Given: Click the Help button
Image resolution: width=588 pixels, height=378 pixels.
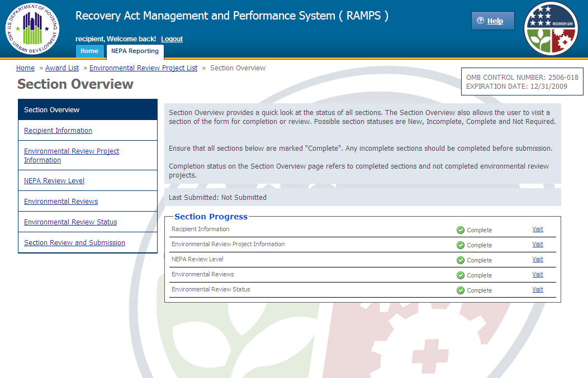Looking at the screenshot, I should 492,21.
